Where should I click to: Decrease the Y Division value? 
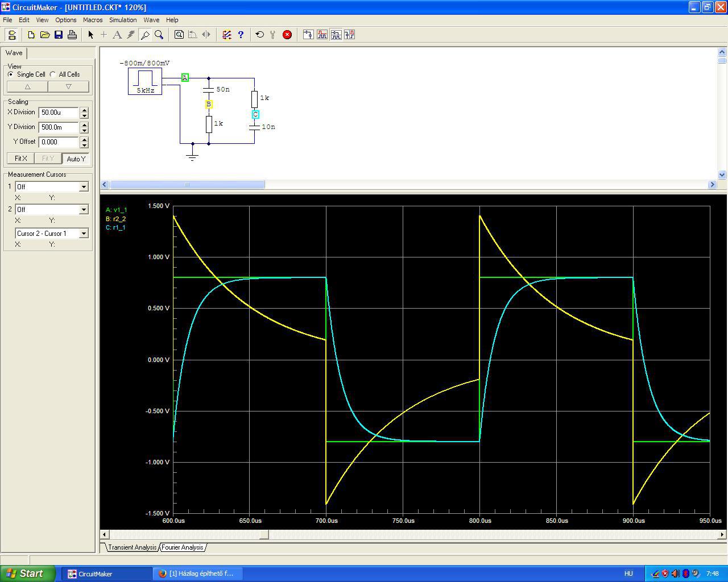(x=84, y=130)
